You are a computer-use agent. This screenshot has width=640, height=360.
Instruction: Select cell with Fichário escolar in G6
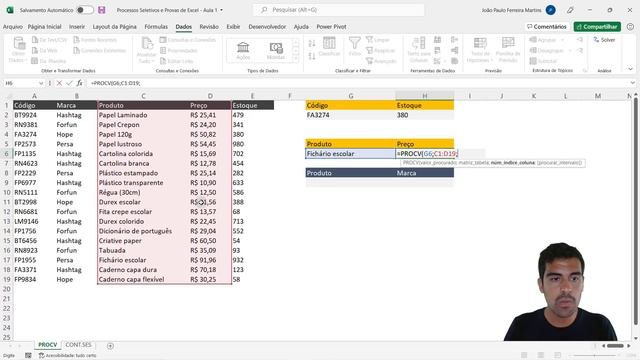coord(351,154)
